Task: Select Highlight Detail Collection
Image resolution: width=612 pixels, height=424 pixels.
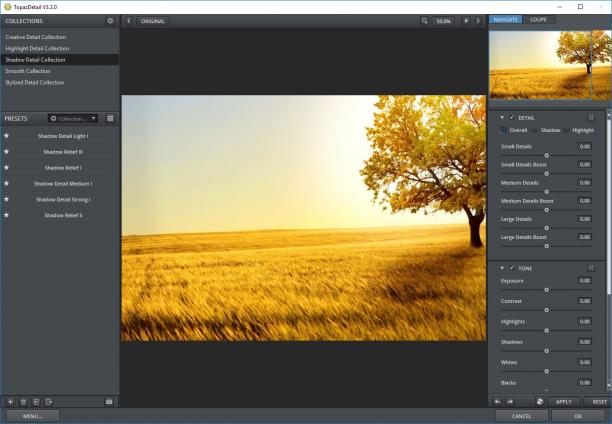Action: (60, 48)
